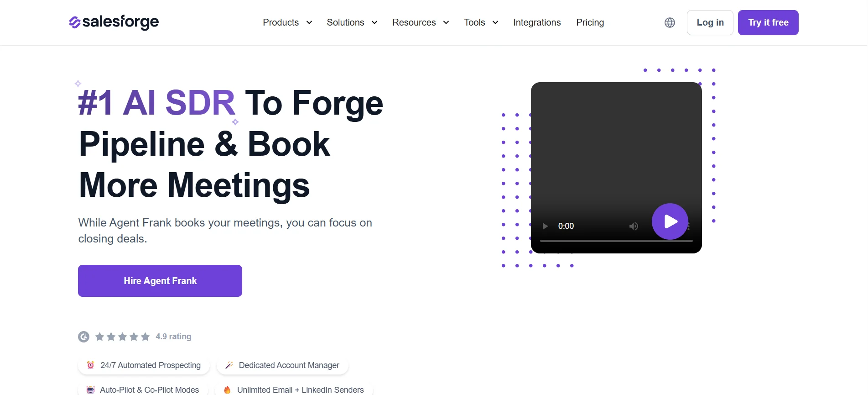
Task: Open the language globe selector
Action: pos(670,22)
